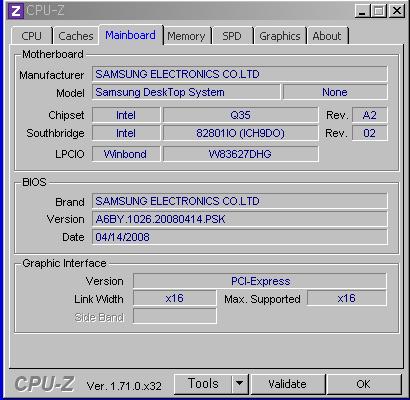
Task: Switch to the Graphics tab
Action: [280, 36]
